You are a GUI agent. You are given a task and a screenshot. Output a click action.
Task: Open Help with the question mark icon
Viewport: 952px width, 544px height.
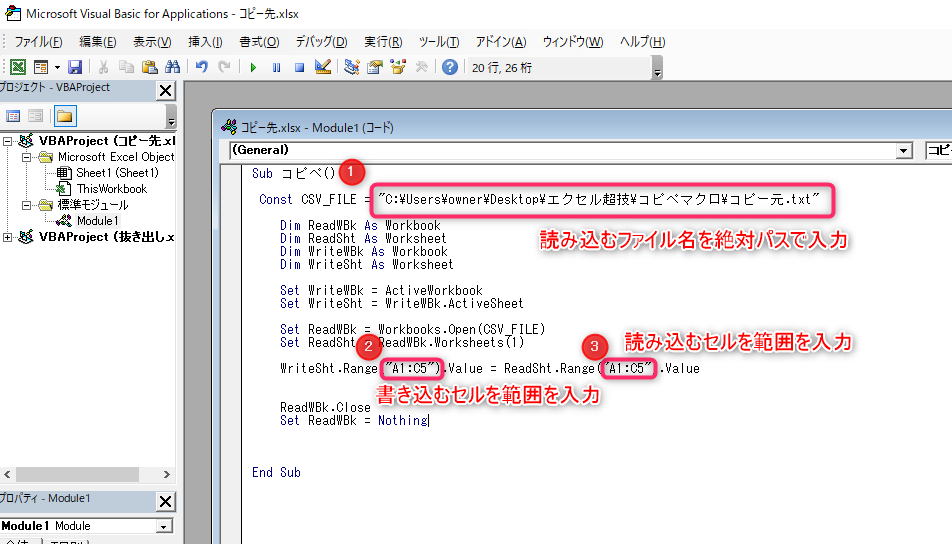(x=450, y=67)
